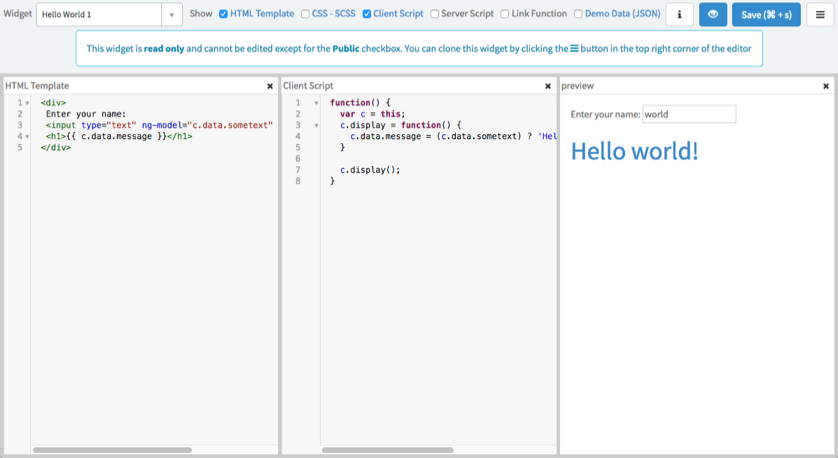Open the hamburger menu button

[820, 14]
